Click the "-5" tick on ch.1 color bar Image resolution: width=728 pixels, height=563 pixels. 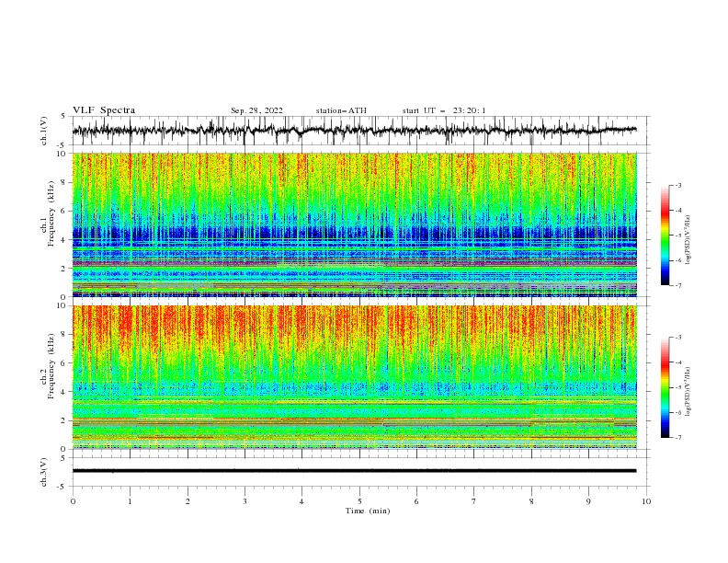[x=677, y=236]
